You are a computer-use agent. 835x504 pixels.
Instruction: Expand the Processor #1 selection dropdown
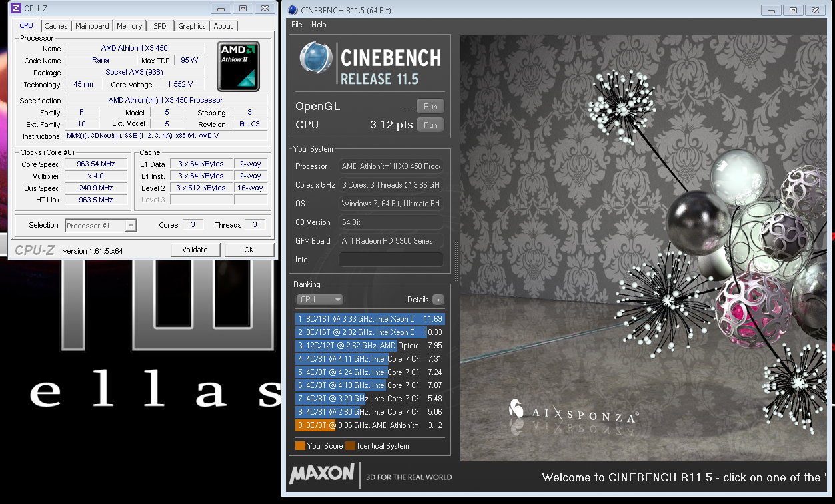(131, 226)
